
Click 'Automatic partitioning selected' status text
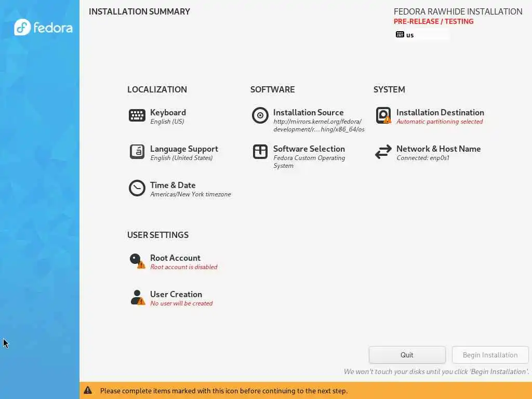point(440,122)
